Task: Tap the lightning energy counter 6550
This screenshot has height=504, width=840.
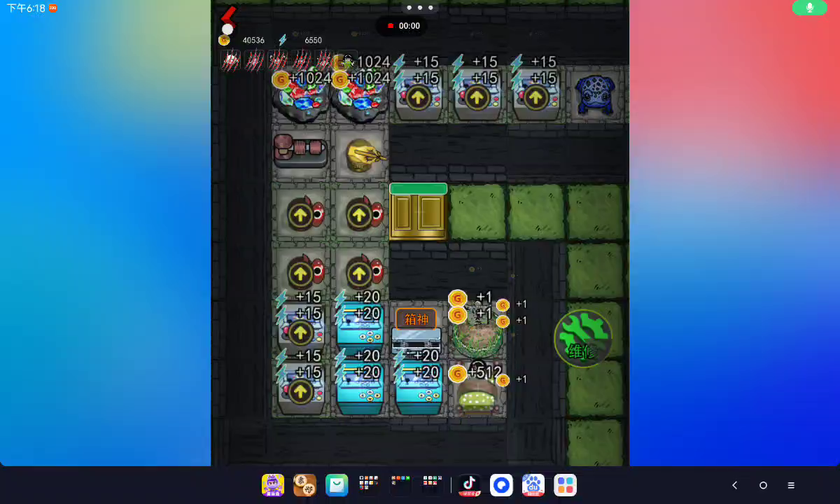Action: [301, 41]
